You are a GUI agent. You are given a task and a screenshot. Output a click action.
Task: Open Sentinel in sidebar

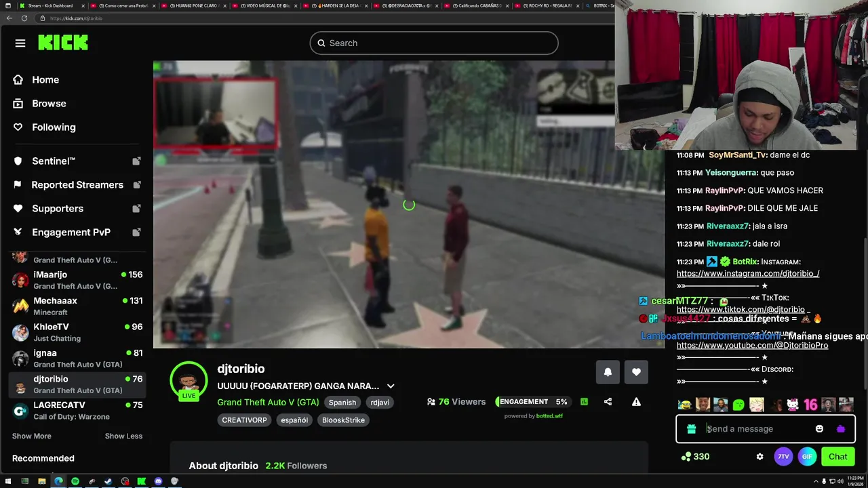pos(54,161)
